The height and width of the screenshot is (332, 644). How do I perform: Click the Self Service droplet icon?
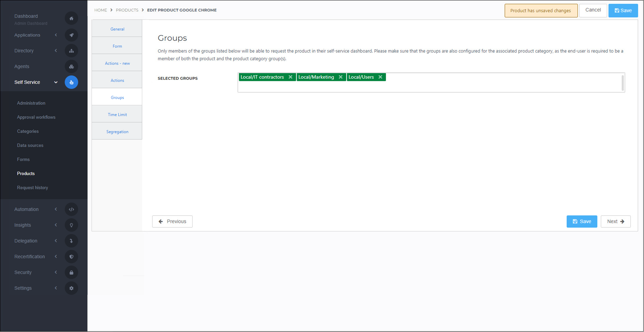click(71, 82)
